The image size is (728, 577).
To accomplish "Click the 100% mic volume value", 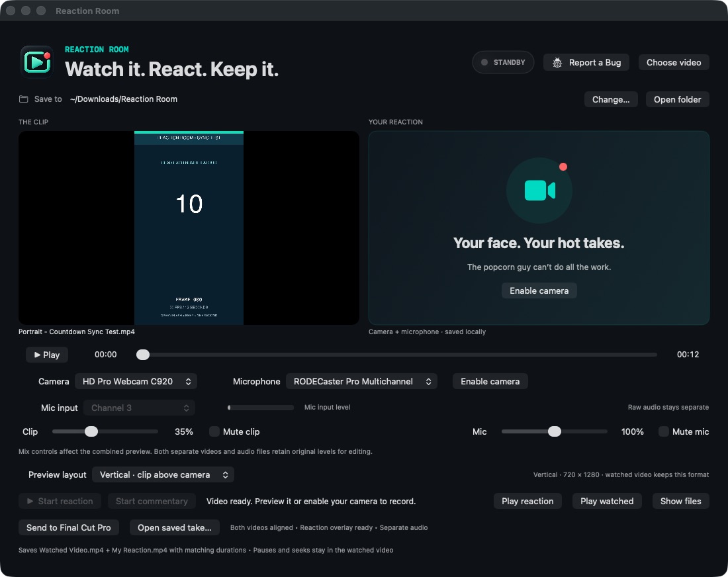I will point(632,431).
